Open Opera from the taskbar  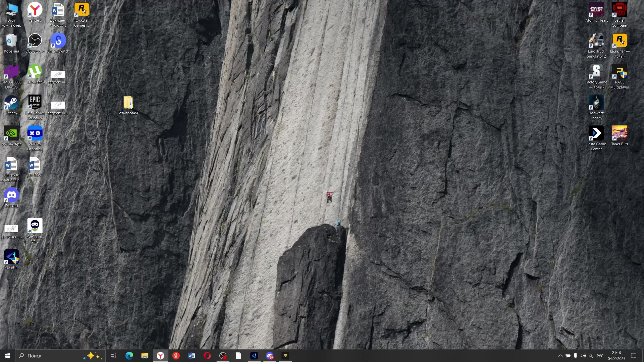pos(207,356)
